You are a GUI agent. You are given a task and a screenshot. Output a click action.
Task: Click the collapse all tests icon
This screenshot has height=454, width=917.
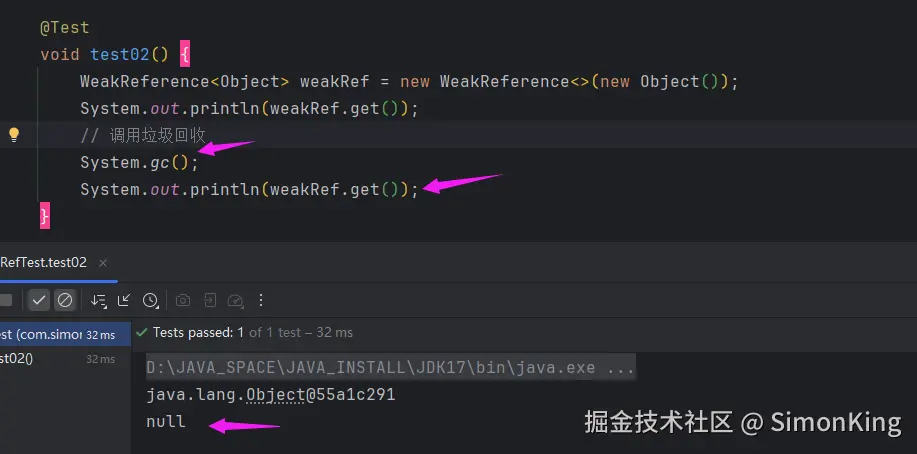(124, 300)
